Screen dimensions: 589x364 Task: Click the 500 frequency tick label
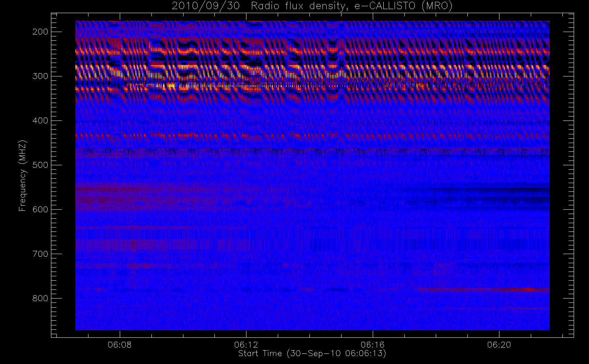point(40,165)
